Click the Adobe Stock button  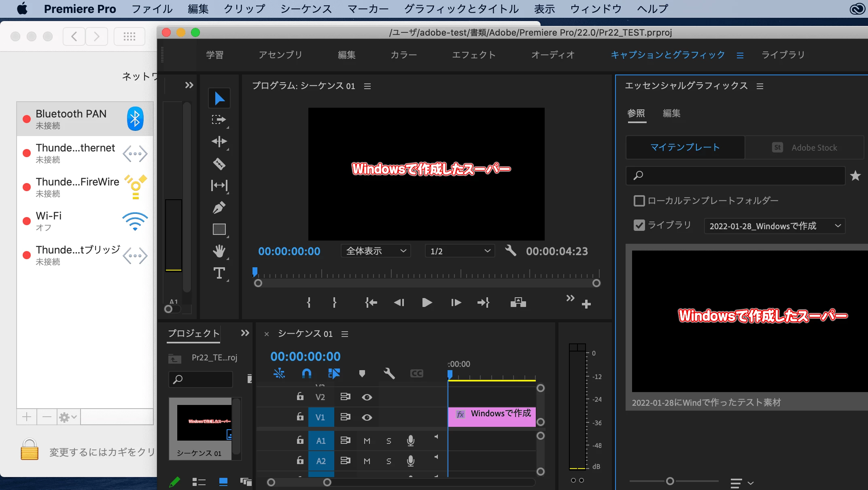click(804, 147)
